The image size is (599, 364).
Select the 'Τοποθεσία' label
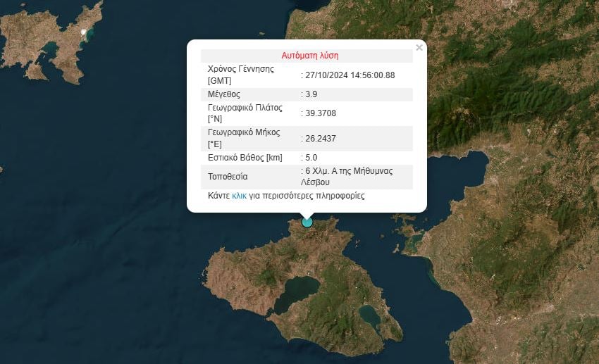pyautogui.click(x=228, y=177)
